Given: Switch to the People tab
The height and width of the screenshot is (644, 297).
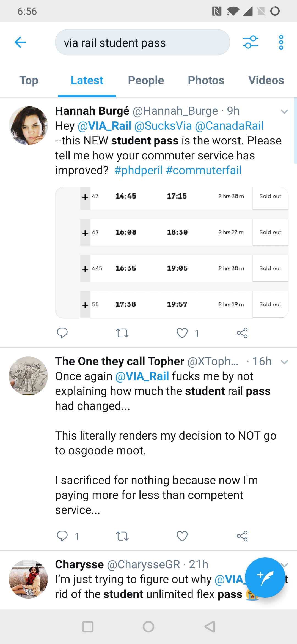Looking at the screenshot, I should pyautogui.click(x=146, y=81).
